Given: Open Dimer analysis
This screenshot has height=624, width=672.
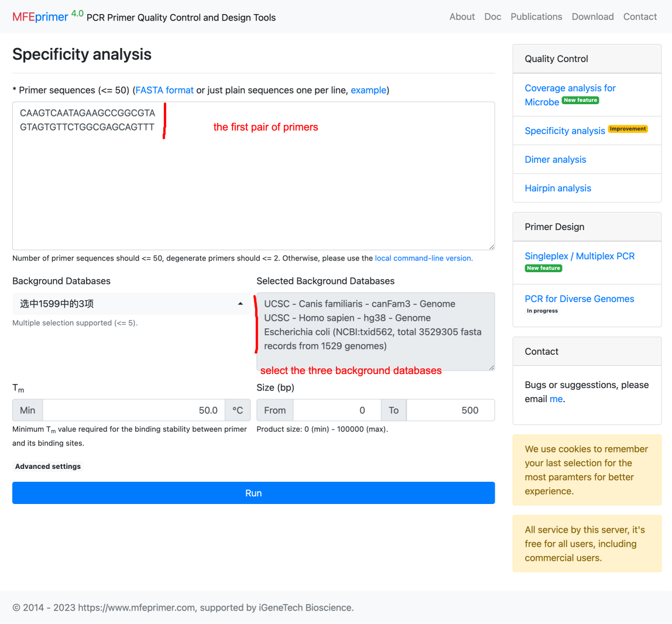Looking at the screenshot, I should 556,159.
